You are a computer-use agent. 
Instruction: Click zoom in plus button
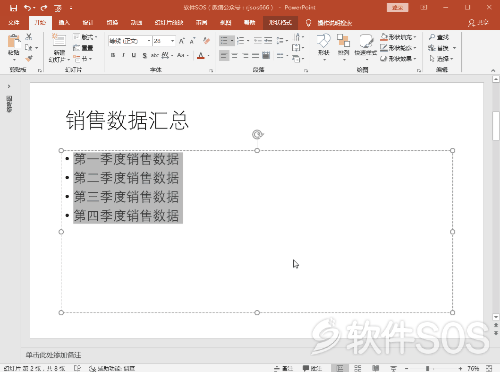(460, 368)
